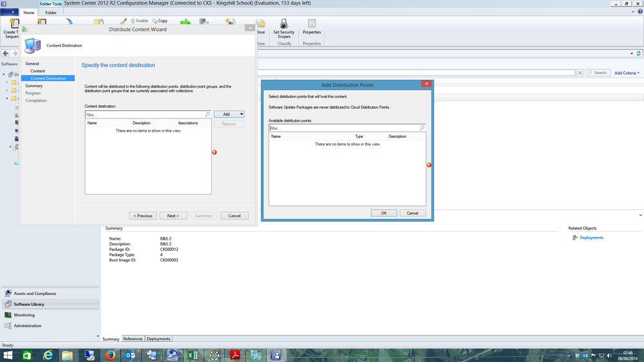Click the Copy icon in the ribbon

click(155, 21)
